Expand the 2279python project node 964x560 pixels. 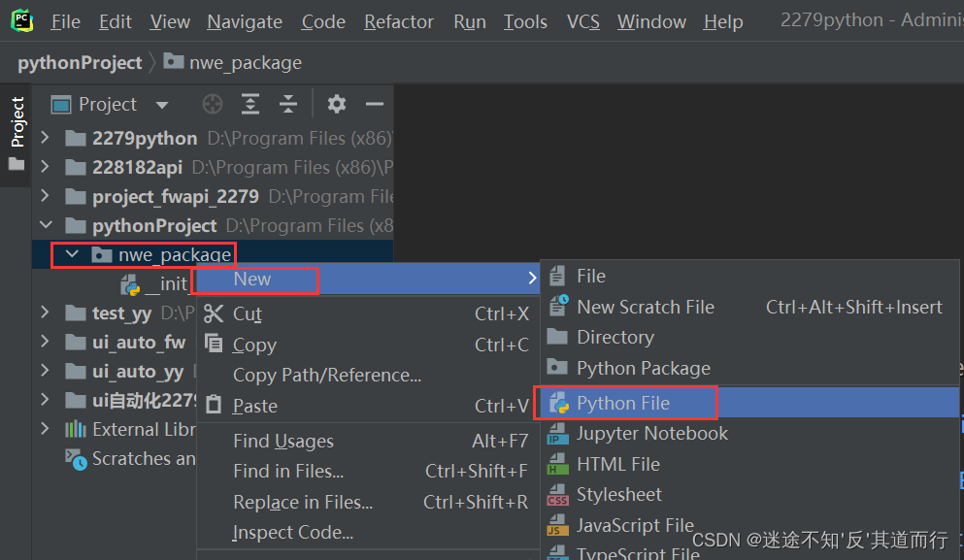point(45,138)
